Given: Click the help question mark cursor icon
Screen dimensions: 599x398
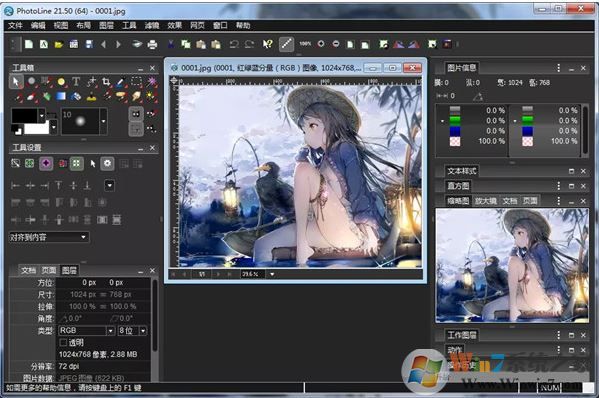Looking at the screenshot, I should pyautogui.click(x=267, y=44).
